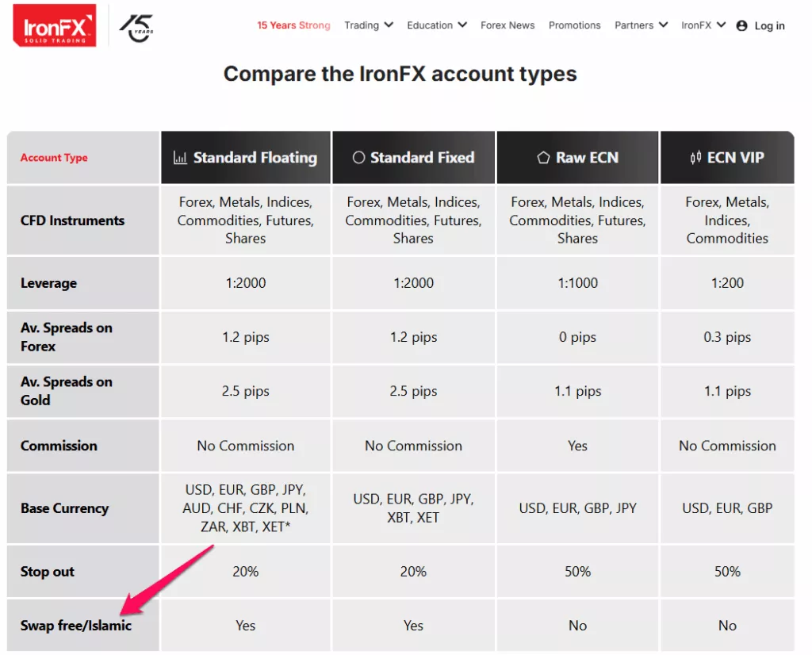This screenshot has height=655, width=812.
Task: Click the pentagon icon in Raw ECN header
Action: (542, 158)
